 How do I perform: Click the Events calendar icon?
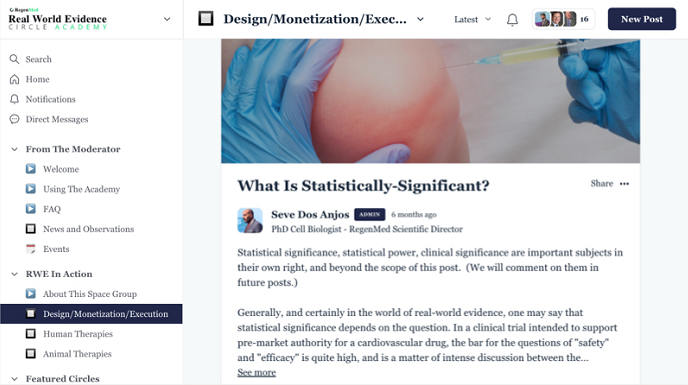coord(31,249)
